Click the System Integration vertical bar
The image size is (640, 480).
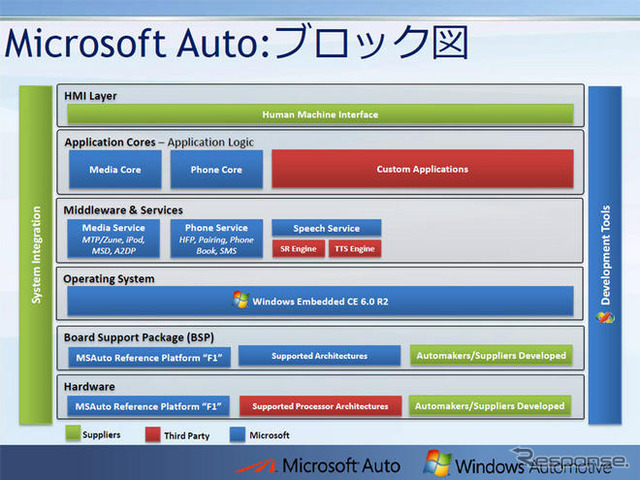point(36,255)
